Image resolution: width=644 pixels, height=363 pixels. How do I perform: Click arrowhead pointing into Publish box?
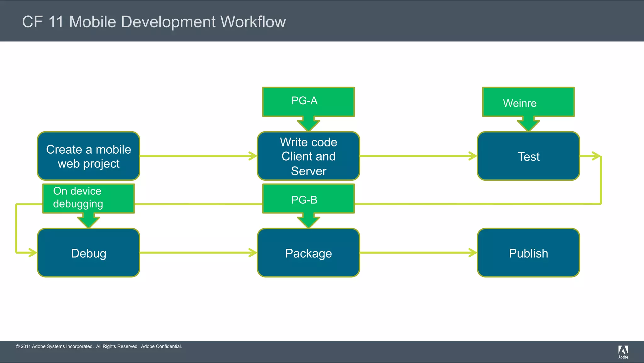click(472, 252)
